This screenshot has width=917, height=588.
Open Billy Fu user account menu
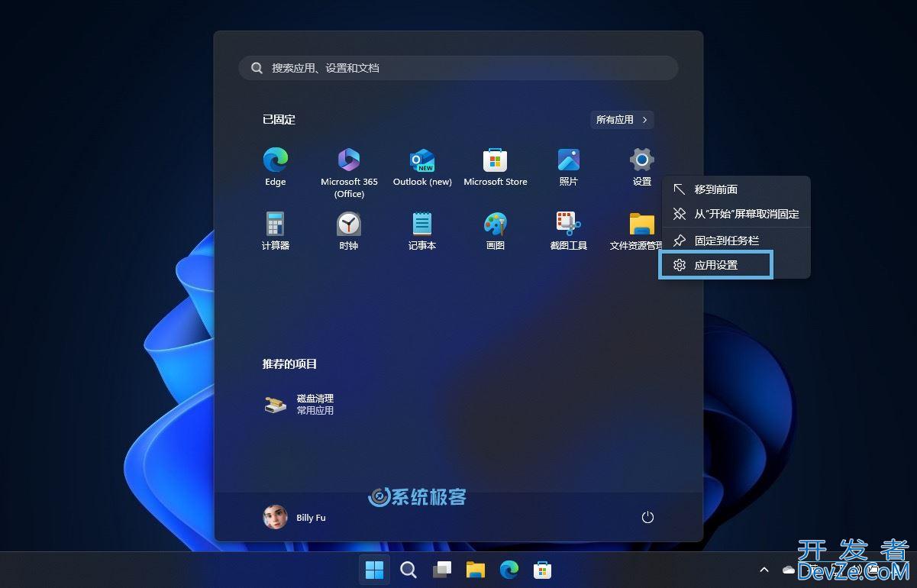pos(295,517)
